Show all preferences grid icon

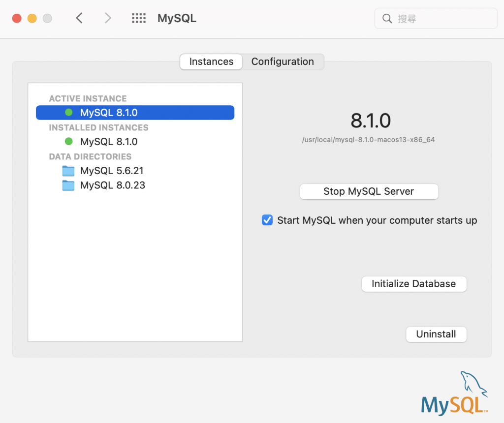coord(139,18)
